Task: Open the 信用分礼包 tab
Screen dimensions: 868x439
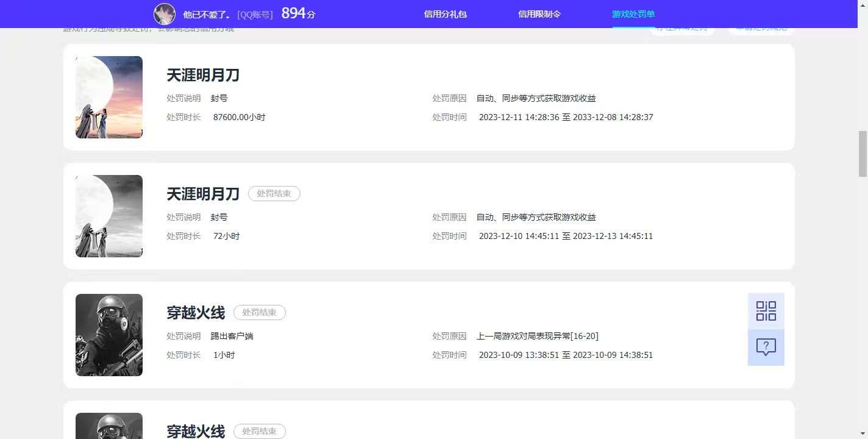Action: click(x=445, y=14)
